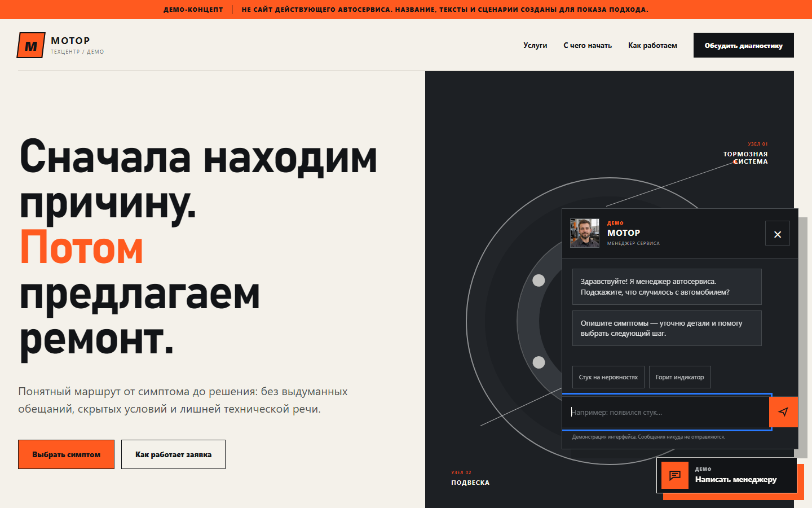Click the Опишите симптомы chat message
This screenshot has width=812, height=508.
pos(667,328)
